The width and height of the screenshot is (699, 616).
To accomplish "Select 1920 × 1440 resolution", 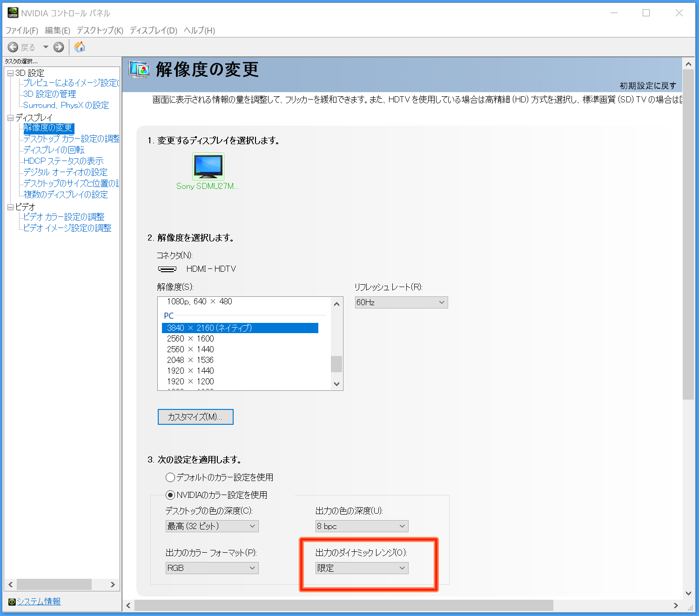I will (x=190, y=371).
